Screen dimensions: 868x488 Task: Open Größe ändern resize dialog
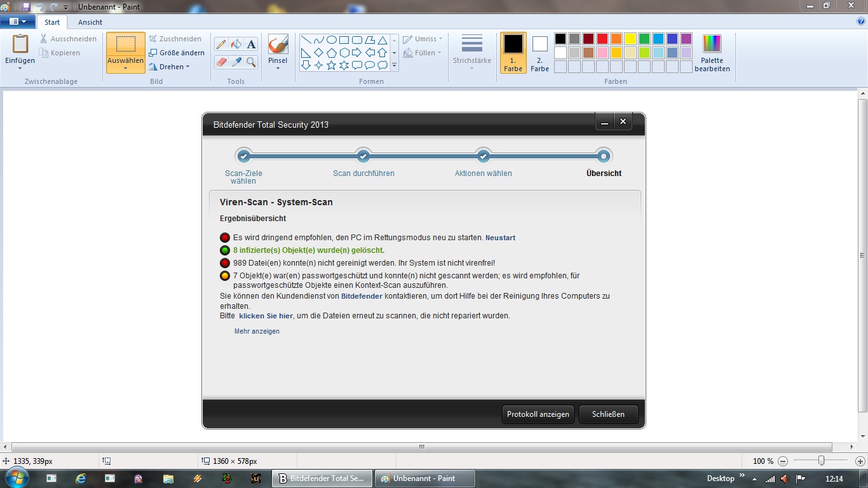pyautogui.click(x=177, y=53)
